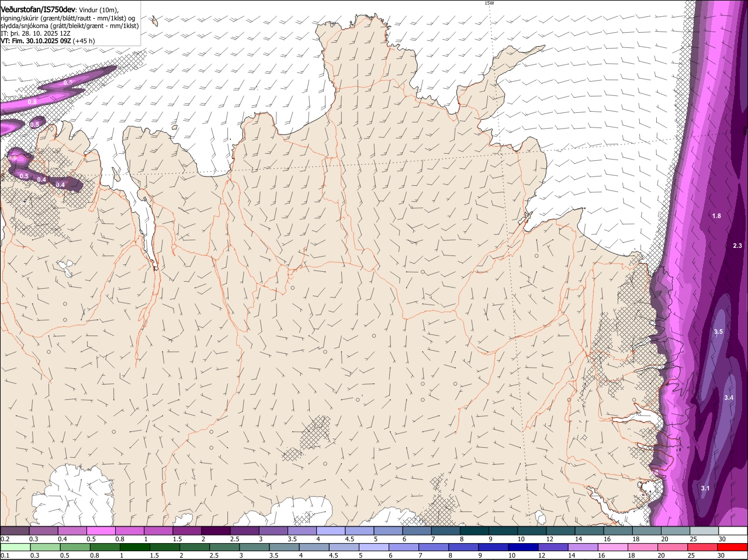Click the 3.1 precipitation value label

pos(705,488)
